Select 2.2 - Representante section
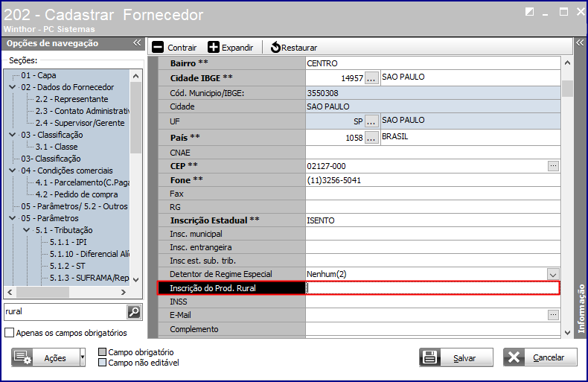The image size is (588, 382). tap(71, 99)
